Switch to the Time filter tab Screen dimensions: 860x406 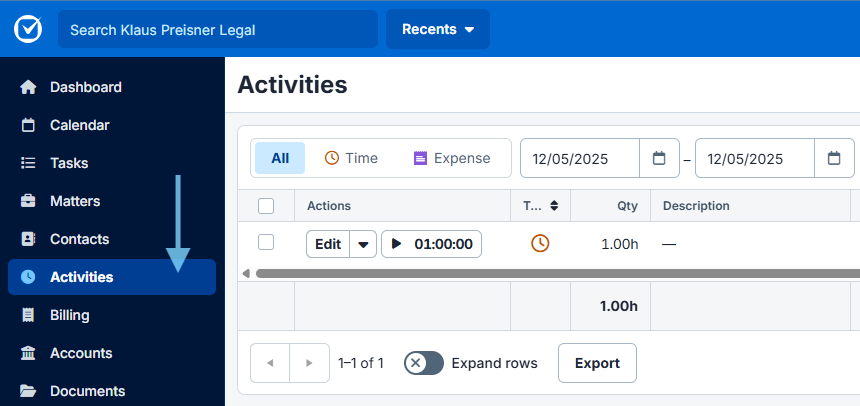pyautogui.click(x=351, y=158)
